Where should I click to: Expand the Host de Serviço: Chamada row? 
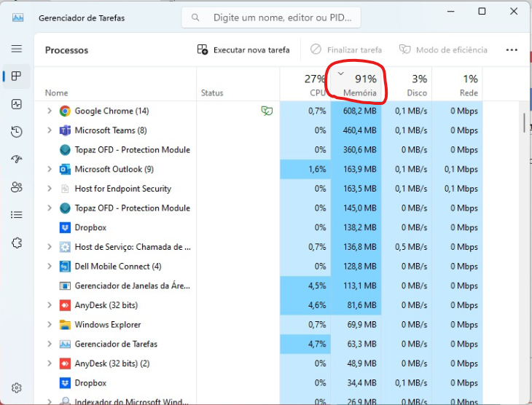(x=50, y=247)
